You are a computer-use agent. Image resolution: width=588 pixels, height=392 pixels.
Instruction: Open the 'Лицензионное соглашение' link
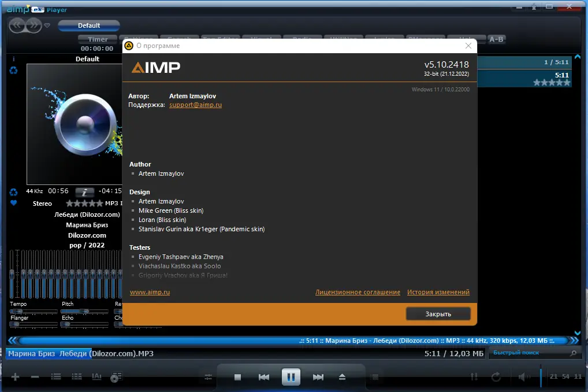(358, 292)
